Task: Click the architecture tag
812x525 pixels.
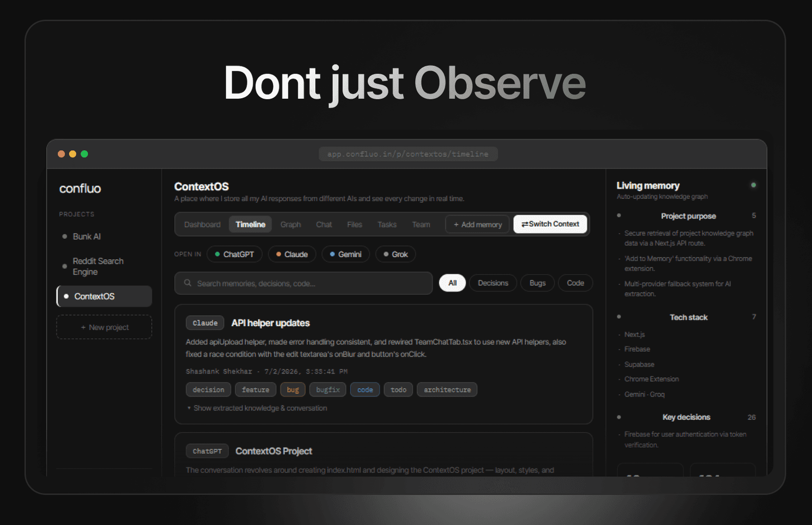Action: (447, 390)
